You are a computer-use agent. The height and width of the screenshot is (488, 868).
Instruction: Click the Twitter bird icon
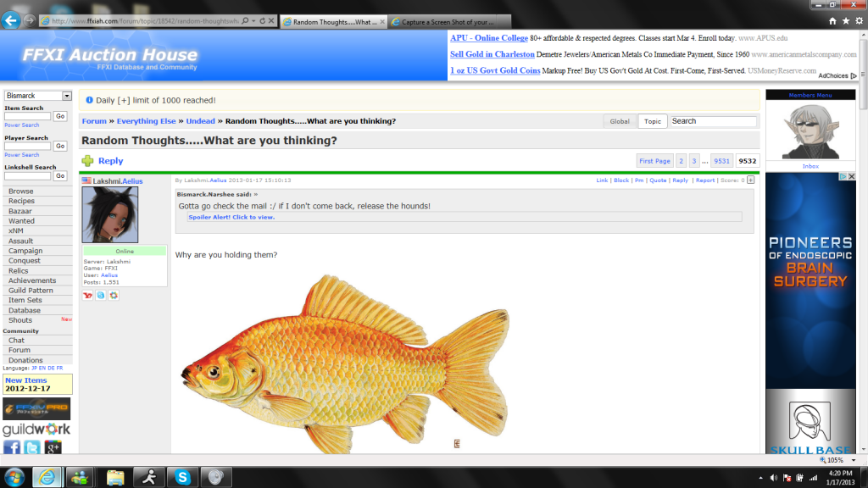pyautogui.click(x=32, y=446)
